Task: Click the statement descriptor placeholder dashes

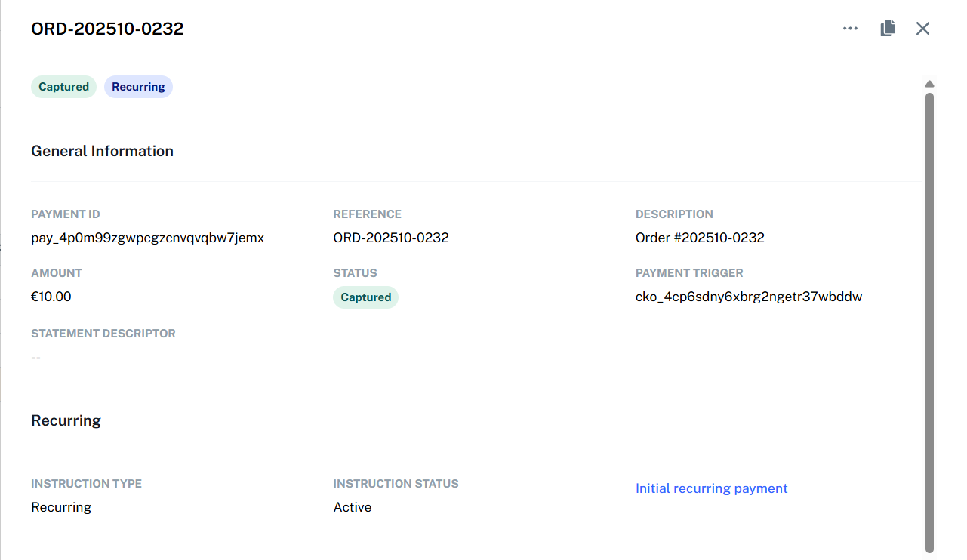Action: coord(35,357)
